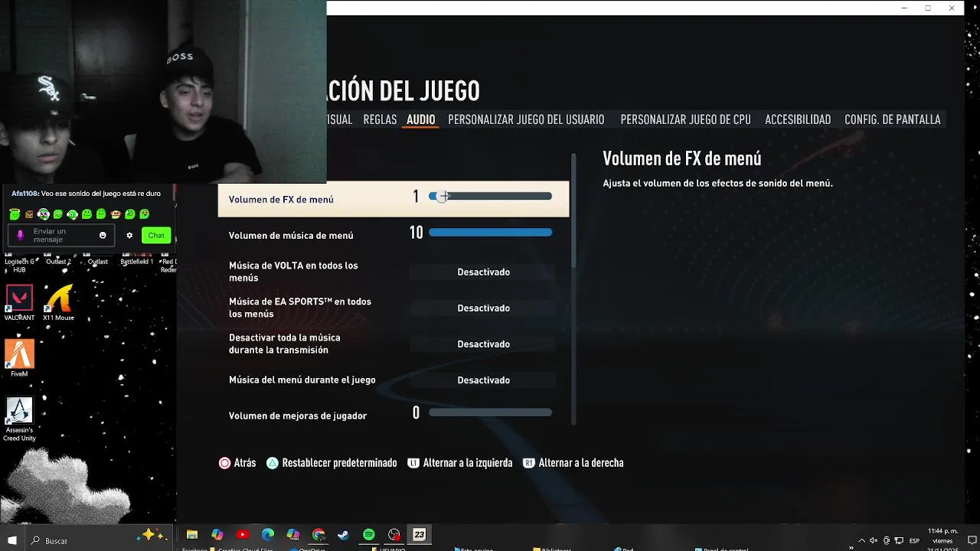Toggle Música del menú durante el juego
Image resolution: width=980 pixels, height=551 pixels.
coord(483,380)
